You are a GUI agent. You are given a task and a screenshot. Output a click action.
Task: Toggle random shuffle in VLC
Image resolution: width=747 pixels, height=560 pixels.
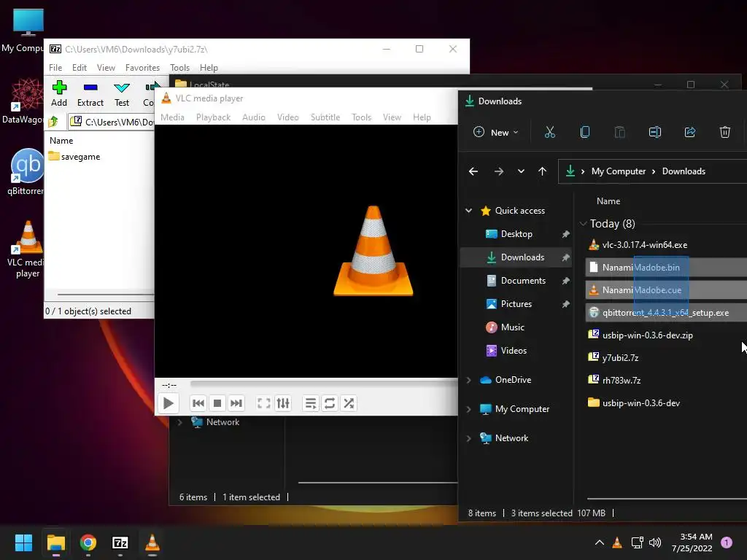coord(349,403)
